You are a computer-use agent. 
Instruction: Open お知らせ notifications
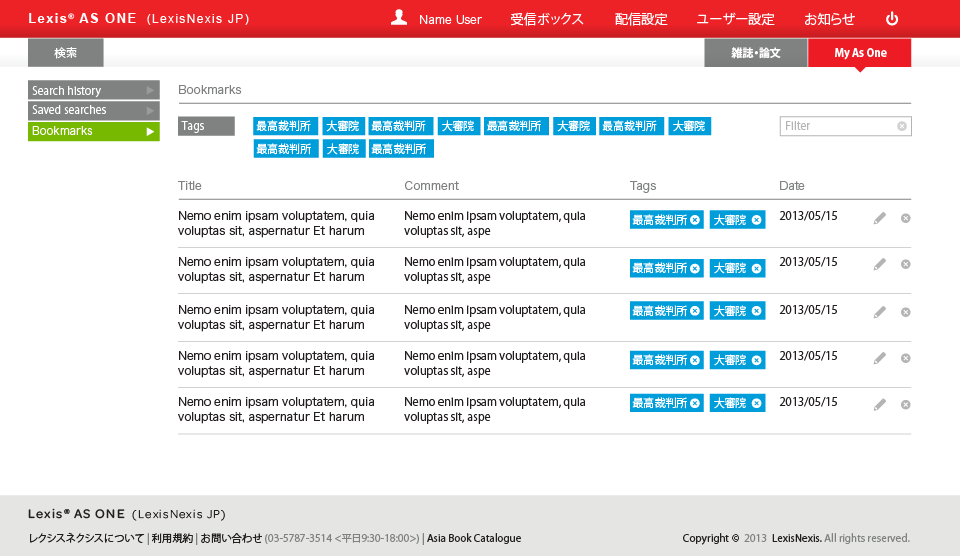(829, 19)
